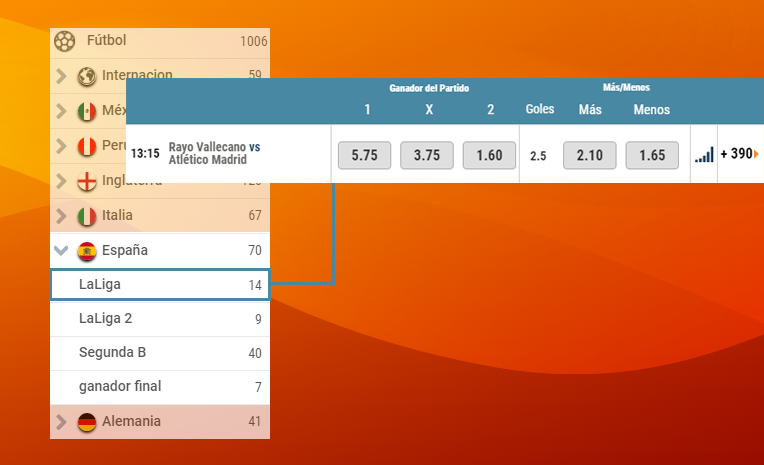Bet on draw odds 3.75
764x465 pixels.
(x=427, y=155)
